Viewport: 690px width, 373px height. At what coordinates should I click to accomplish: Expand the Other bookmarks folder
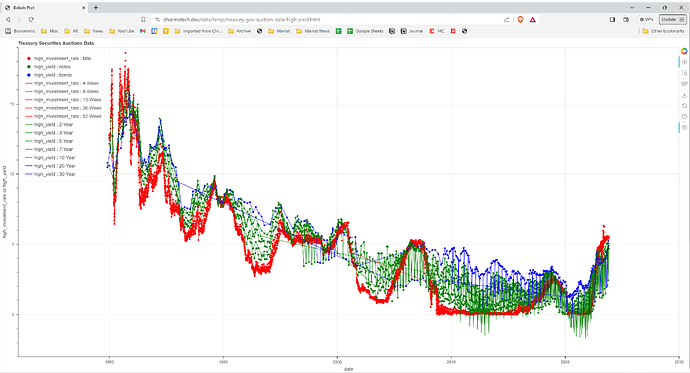tap(663, 31)
